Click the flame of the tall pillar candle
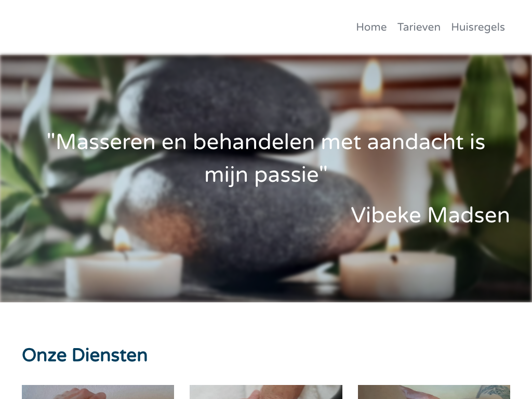Image resolution: width=532 pixels, height=399 pixels. coord(372,79)
